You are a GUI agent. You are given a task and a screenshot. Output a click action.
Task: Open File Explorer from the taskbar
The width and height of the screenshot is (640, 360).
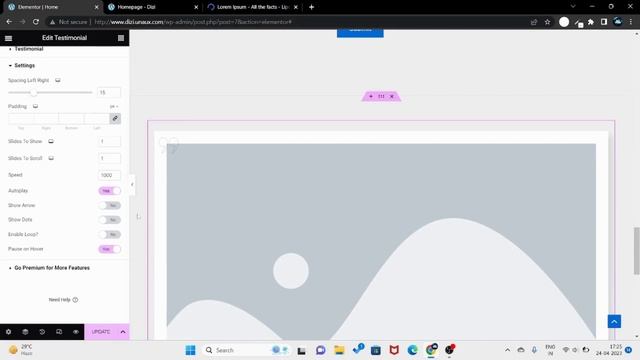tap(339, 350)
